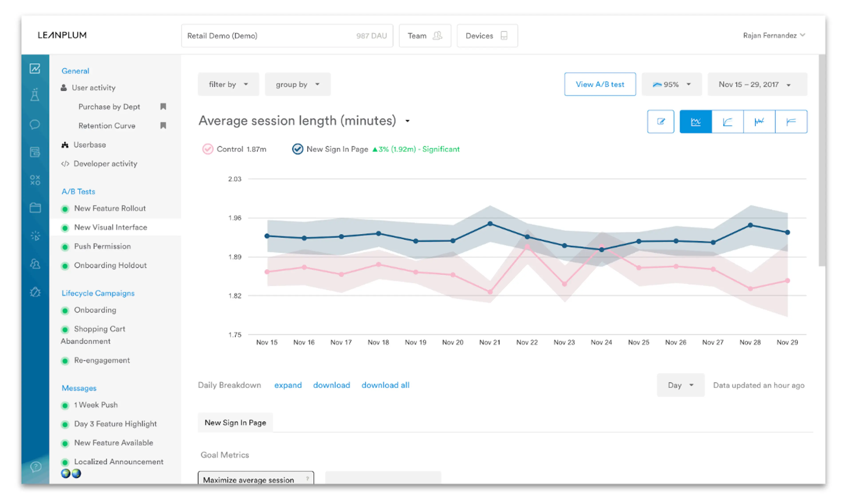Open the Localized Announcement message

pos(118,462)
